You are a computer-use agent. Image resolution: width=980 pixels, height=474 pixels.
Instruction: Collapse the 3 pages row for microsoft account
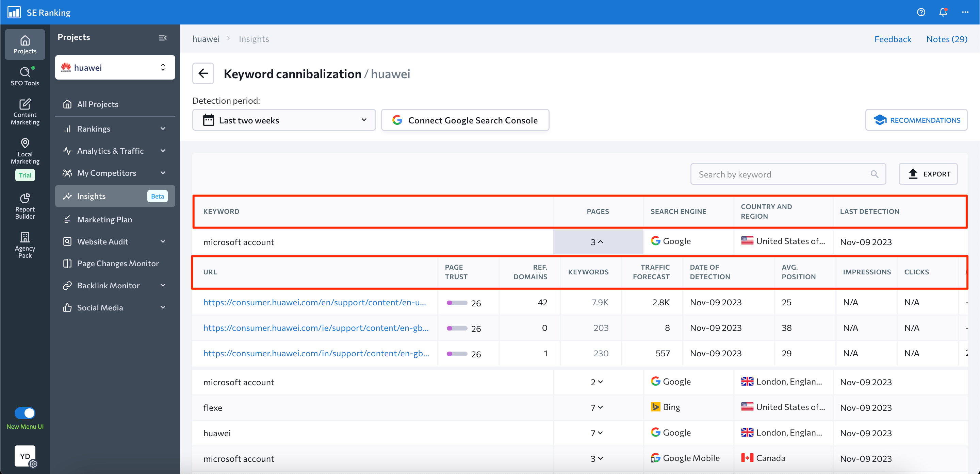[597, 241]
